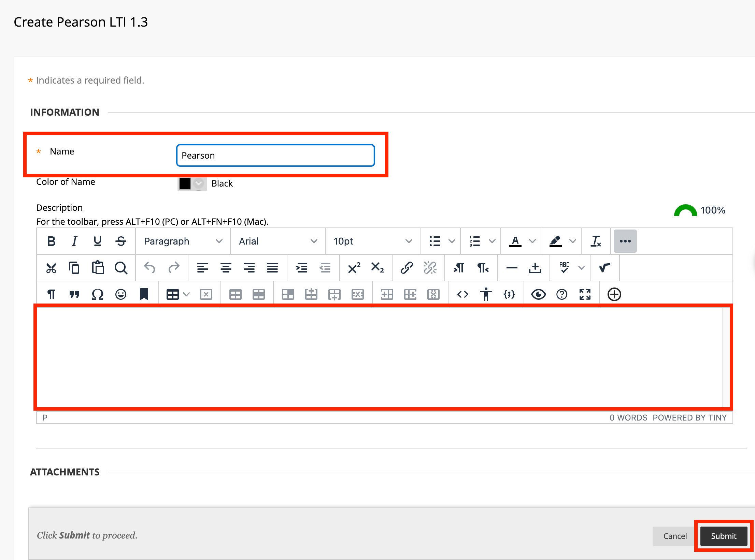Click the Name input field
This screenshot has height=560, width=755.
tap(275, 156)
